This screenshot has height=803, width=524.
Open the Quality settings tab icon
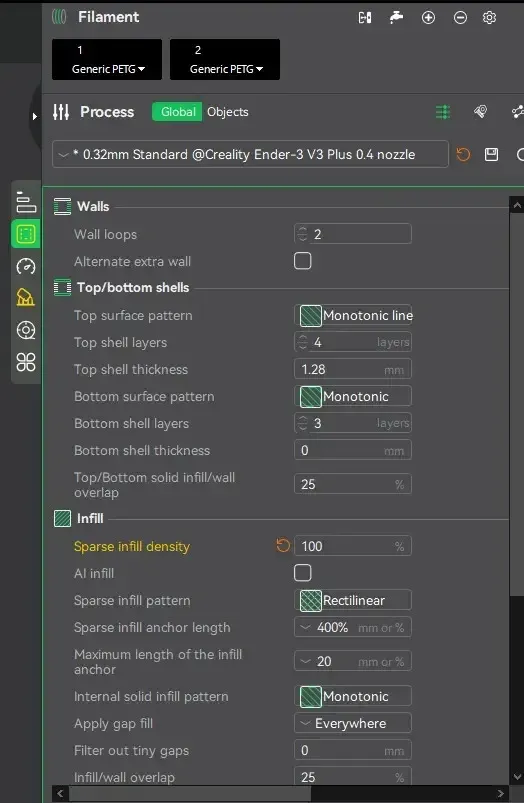coord(26,202)
